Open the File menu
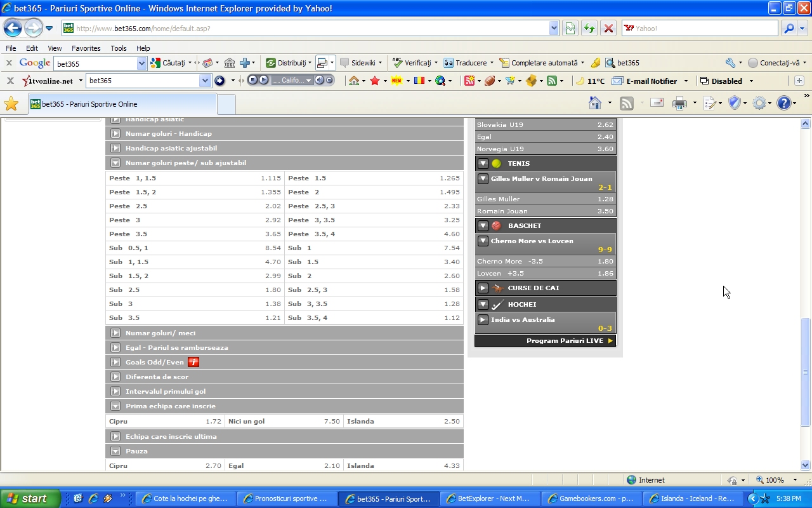 (11, 48)
